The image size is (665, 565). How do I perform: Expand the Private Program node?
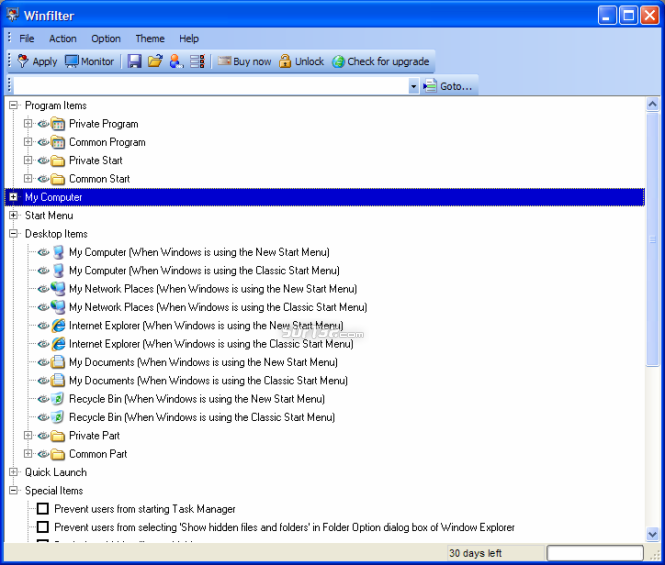(28, 123)
